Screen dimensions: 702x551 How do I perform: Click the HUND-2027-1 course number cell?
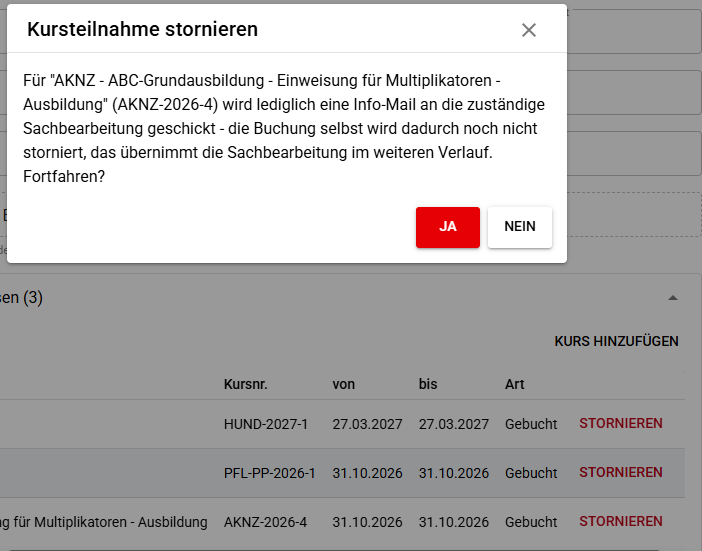[x=266, y=424]
